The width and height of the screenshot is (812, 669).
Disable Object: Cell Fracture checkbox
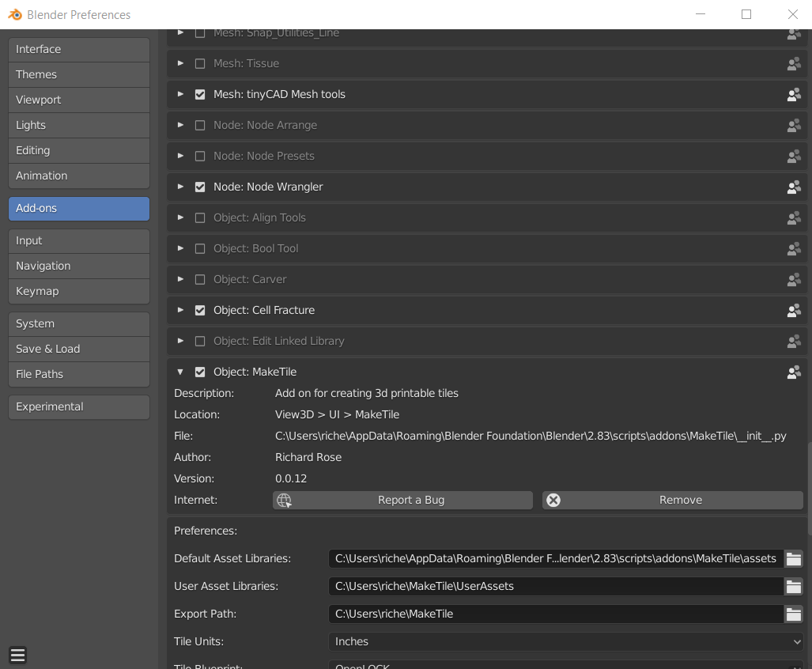(200, 310)
